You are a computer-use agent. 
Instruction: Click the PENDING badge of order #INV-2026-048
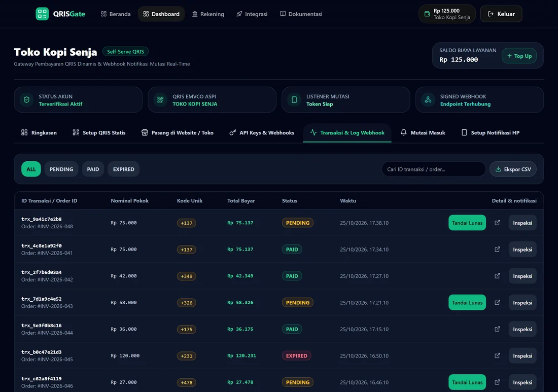pyautogui.click(x=297, y=223)
